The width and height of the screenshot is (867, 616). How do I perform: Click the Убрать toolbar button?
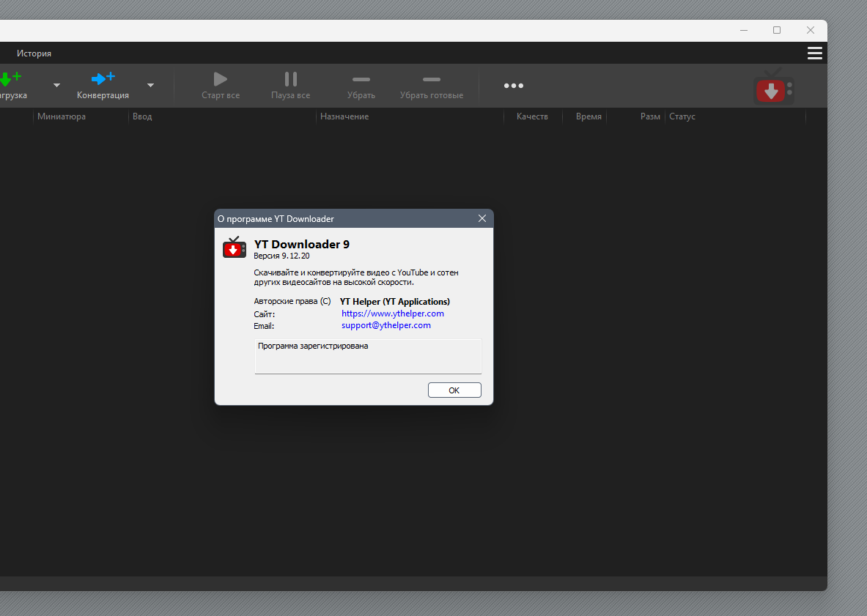click(361, 86)
